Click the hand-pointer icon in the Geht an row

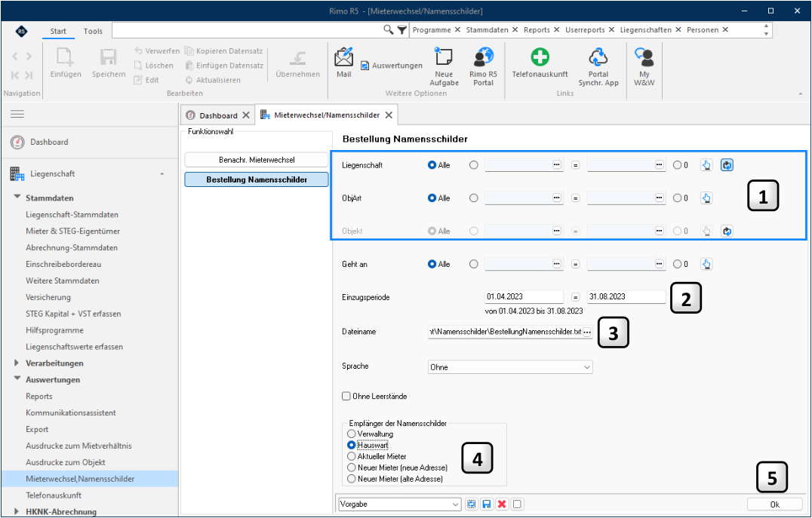[x=706, y=265]
